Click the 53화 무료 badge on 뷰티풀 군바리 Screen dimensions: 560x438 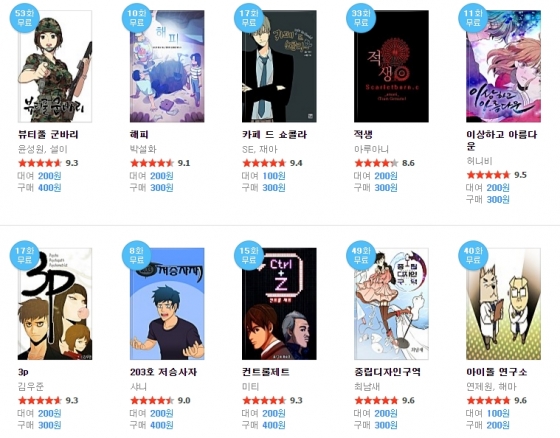[x=24, y=18]
